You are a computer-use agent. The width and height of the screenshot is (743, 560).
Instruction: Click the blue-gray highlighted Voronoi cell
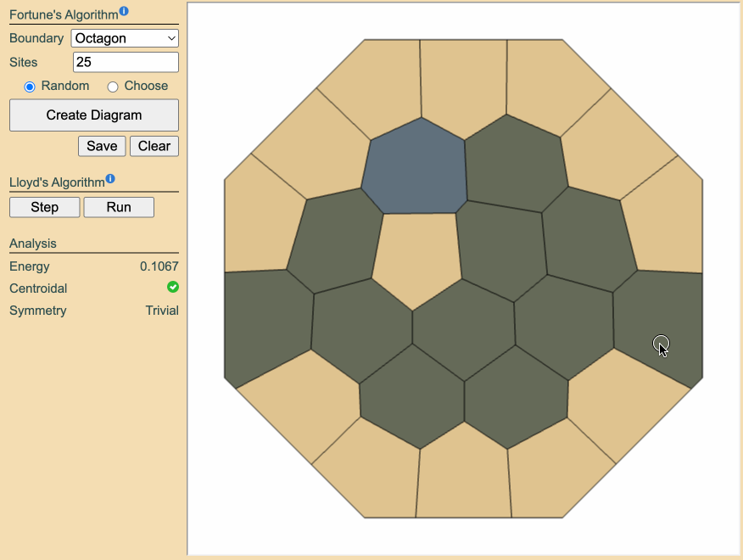pyautogui.click(x=414, y=168)
